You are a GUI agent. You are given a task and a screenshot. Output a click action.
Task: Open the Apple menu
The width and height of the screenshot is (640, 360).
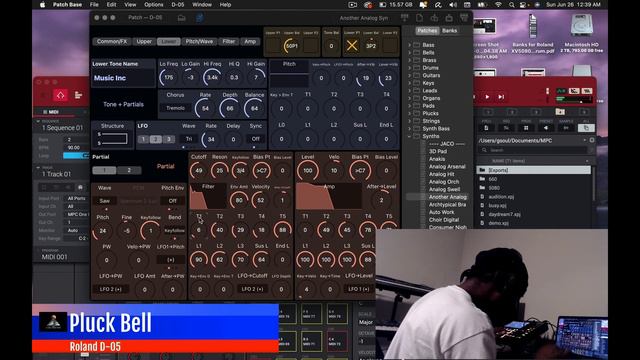42,5
